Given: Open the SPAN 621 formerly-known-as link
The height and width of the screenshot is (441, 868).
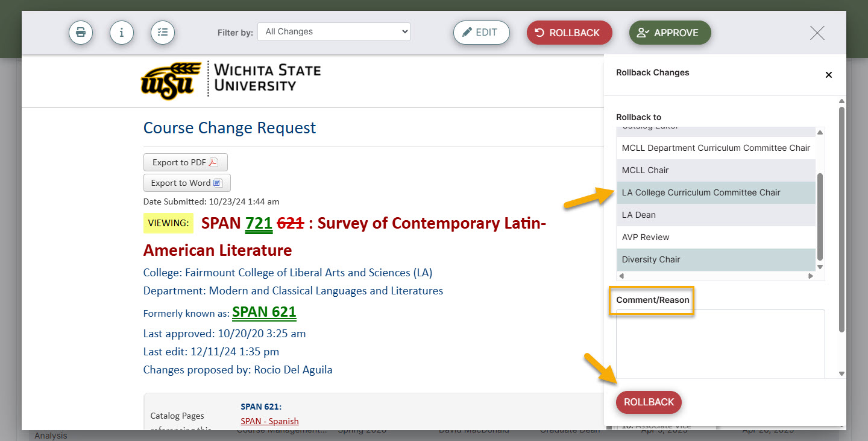Looking at the screenshot, I should [x=264, y=312].
